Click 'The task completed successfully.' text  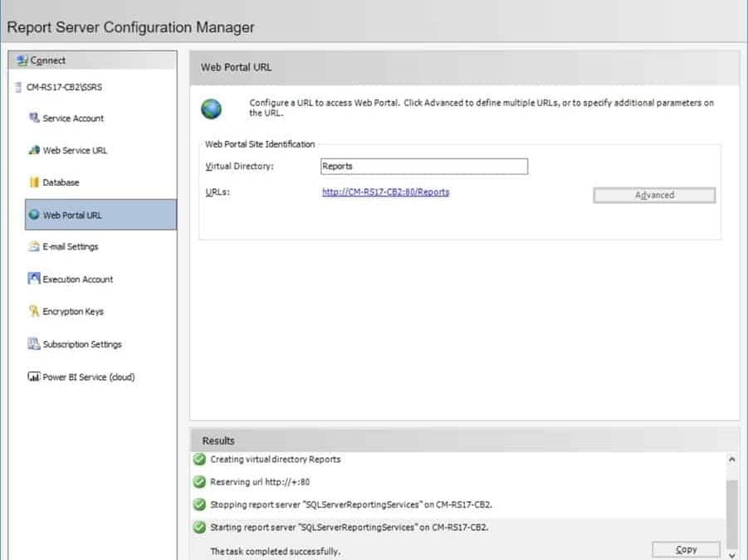tap(276, 552)
